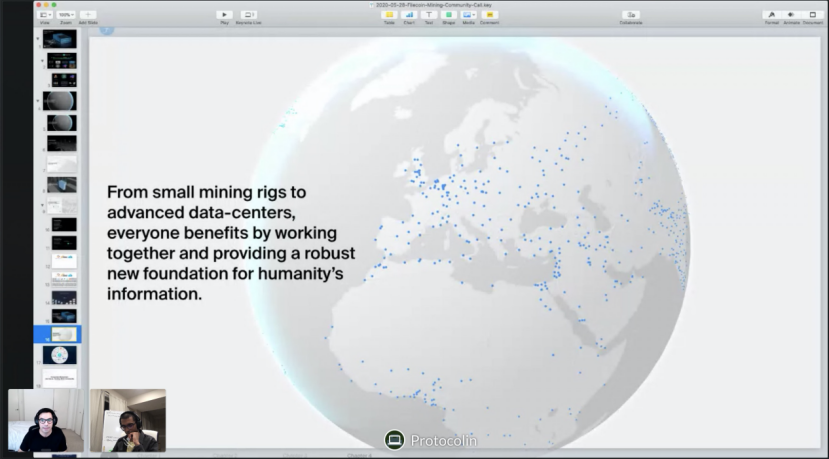Click the document title in the title bar
Viewport: 829px width, 459px height.
pos(434,5)
